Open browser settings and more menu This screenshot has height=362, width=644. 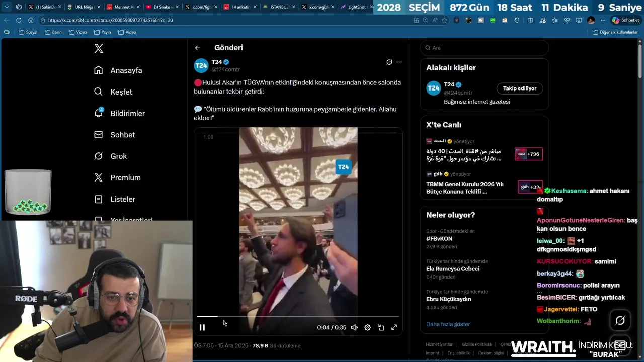point(603,20)
